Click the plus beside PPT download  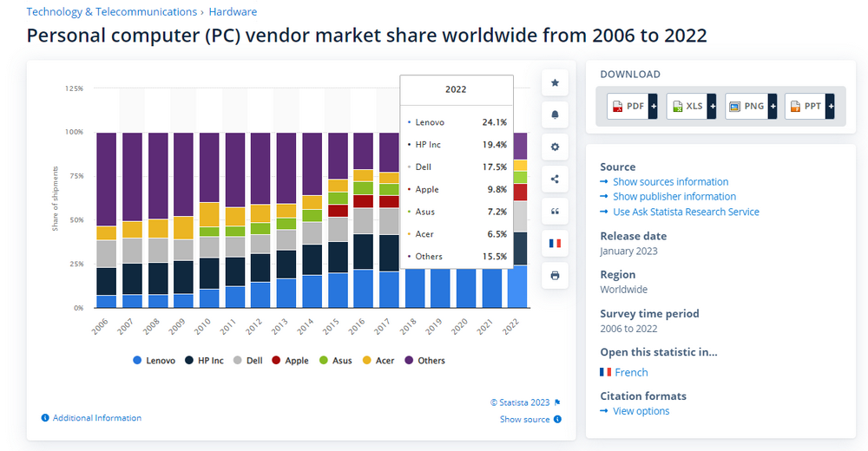tap(831, 107)
